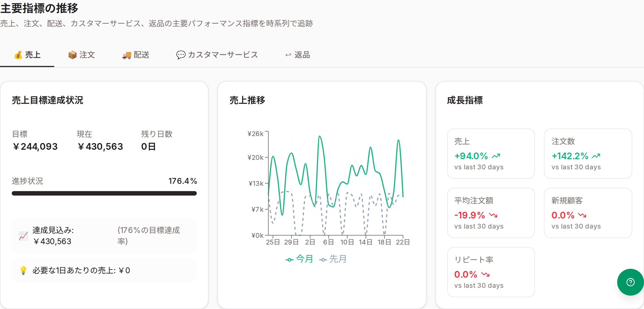Click the upward trend arrow next to +94.0%
The width and height of the screenshot is (644, 309).
496,156
